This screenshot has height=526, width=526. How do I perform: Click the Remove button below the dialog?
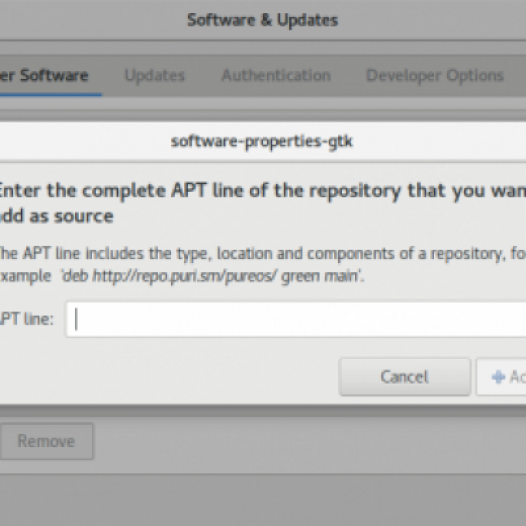[46, 441]
